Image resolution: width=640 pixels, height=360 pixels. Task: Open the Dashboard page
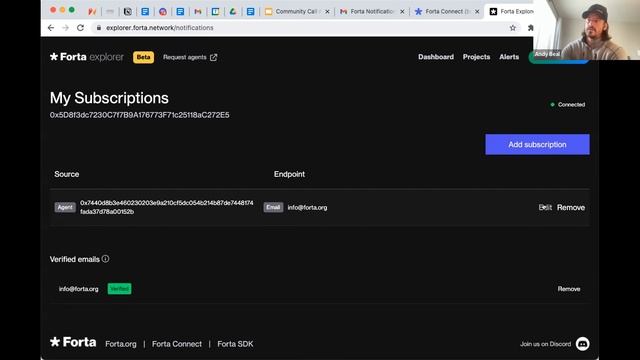click(436, 57)
